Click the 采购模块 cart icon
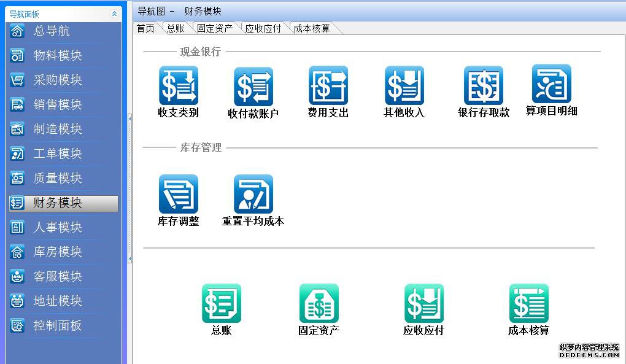 (17, 80)
